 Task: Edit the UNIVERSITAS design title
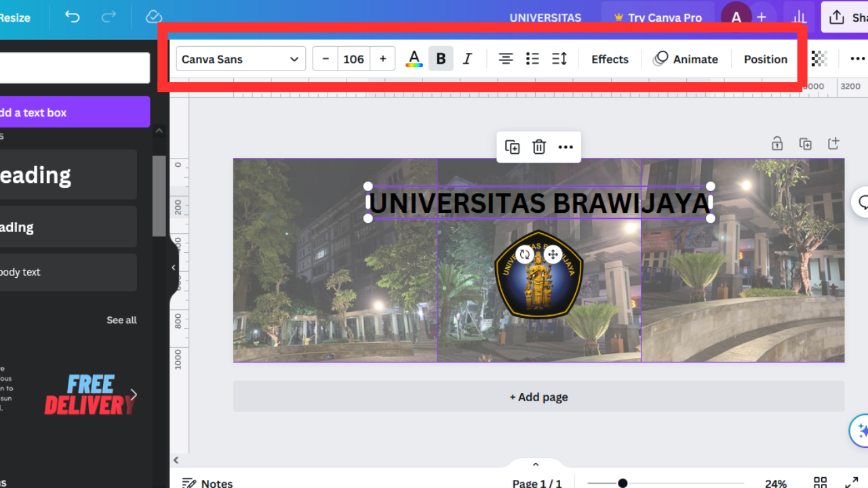(x=545, y=18)
